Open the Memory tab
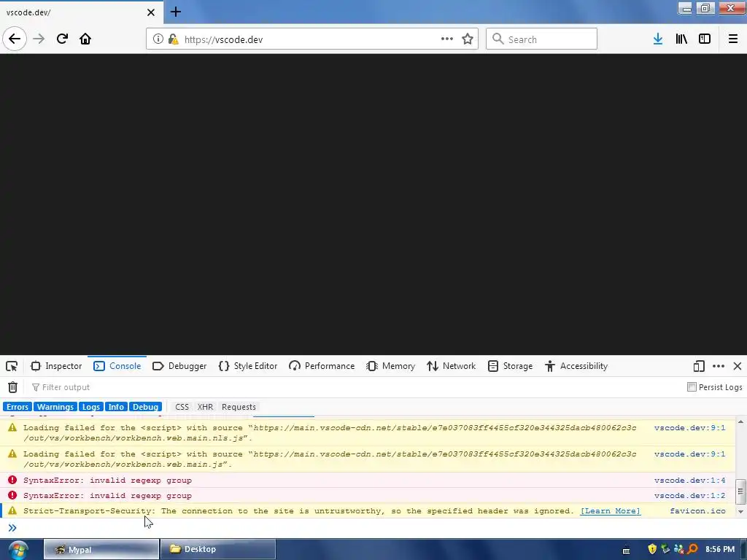The width and height of the screenshot is (747, 560). (391, 366)
